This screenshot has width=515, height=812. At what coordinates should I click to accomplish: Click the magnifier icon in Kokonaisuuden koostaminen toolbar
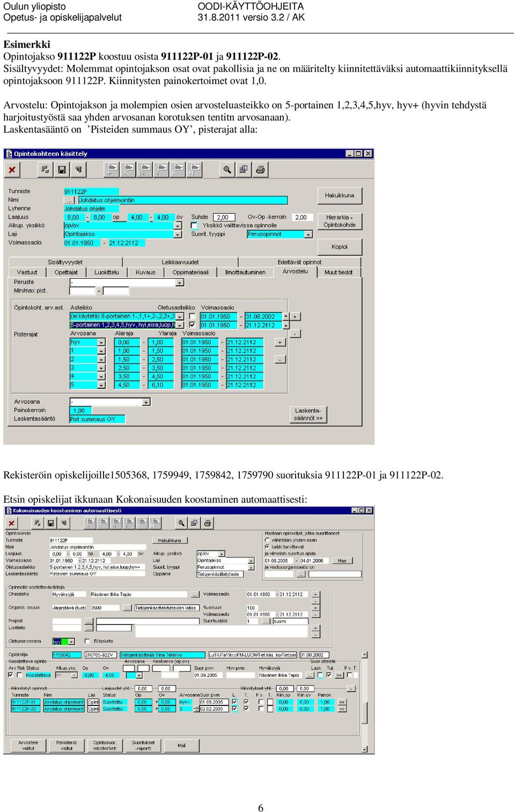point(181,523)
